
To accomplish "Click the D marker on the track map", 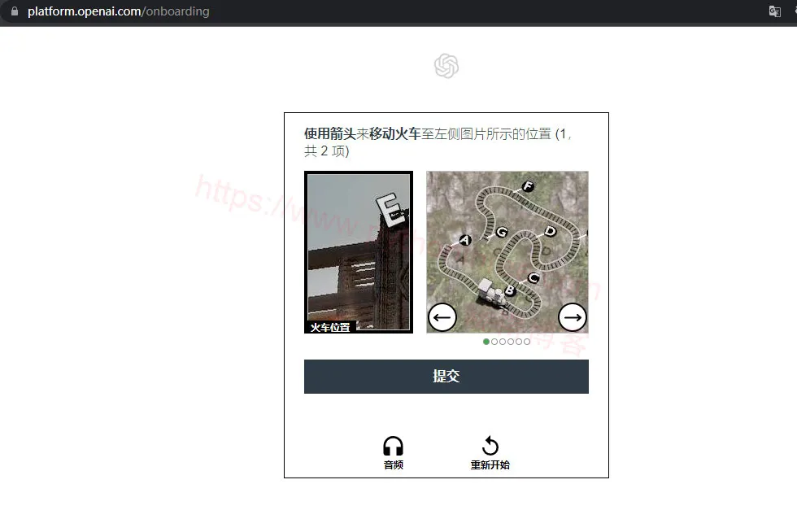I will [x=550, y=232].
